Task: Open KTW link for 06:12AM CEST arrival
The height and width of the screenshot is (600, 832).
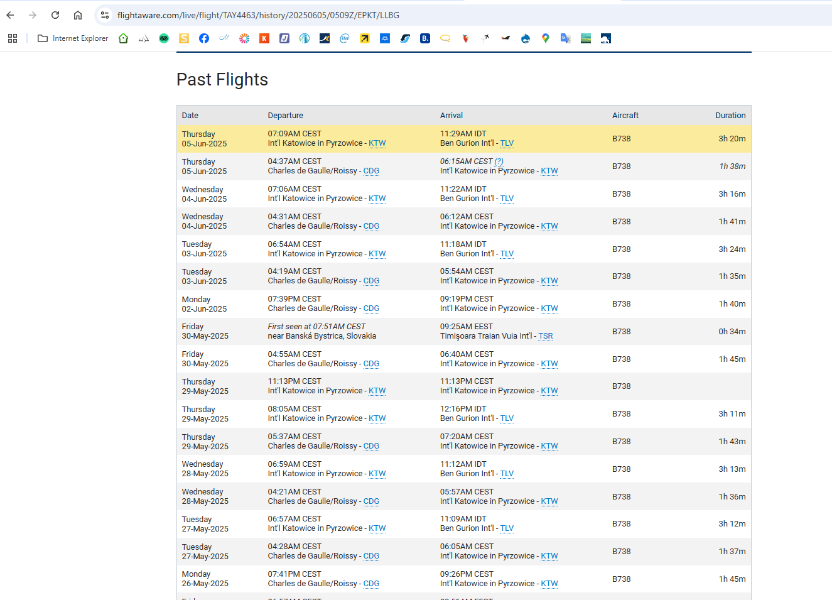Action: [x=549, y=226]
